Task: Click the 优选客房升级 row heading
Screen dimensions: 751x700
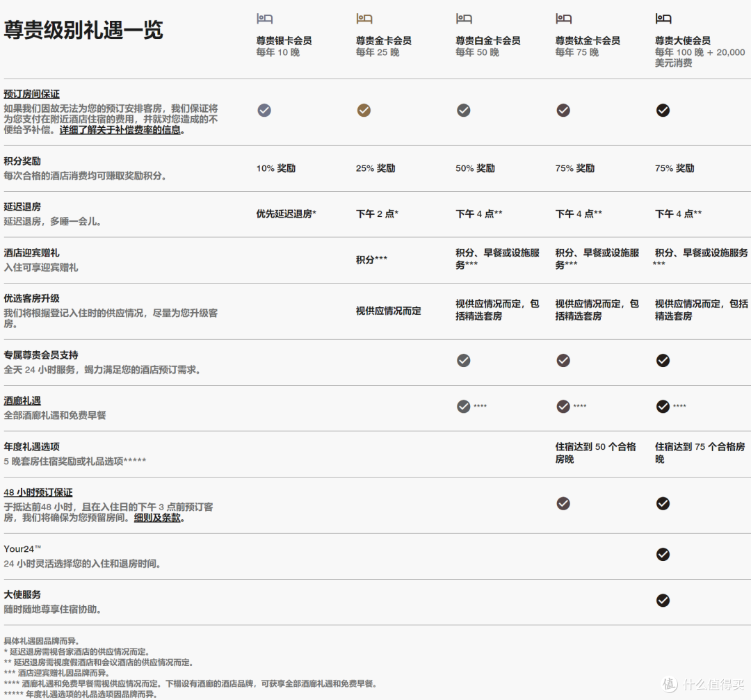Action: (31, 298)
